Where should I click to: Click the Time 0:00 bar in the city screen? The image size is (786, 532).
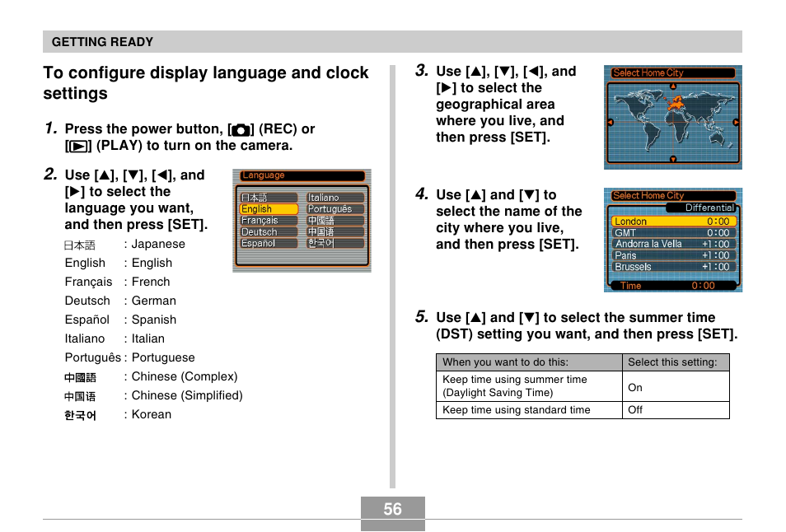pos(673,286)
